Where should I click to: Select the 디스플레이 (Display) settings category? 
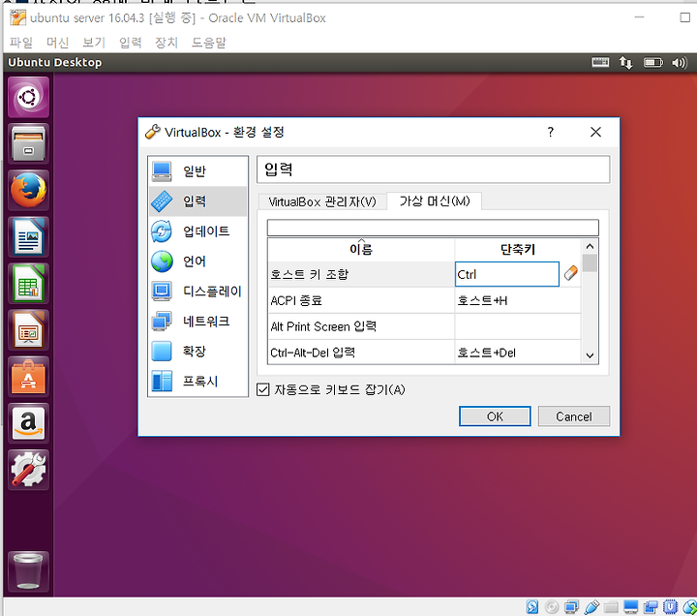pyautogui.click(x=197, y=292)
